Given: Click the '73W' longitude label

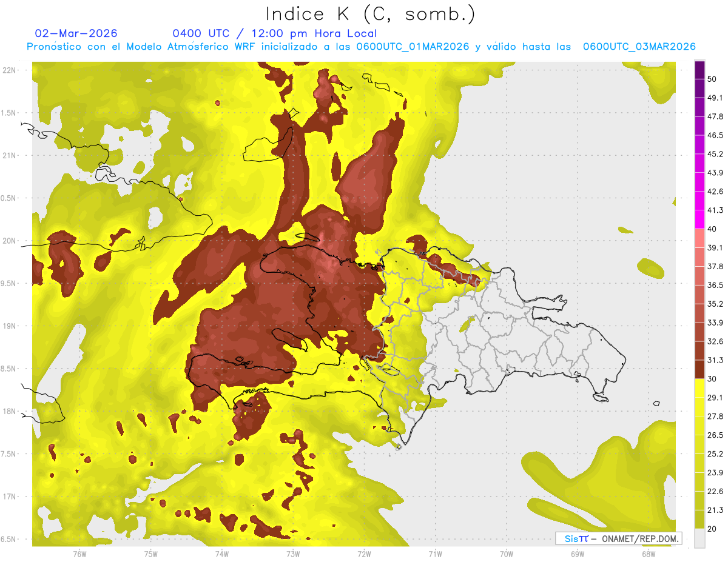Looking at the screenshot, I should pyautogui.click(x=293, y=554).
